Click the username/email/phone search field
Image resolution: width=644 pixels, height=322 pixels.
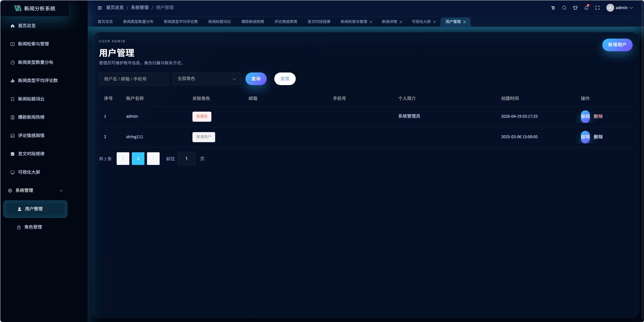(x=133, y=79)
